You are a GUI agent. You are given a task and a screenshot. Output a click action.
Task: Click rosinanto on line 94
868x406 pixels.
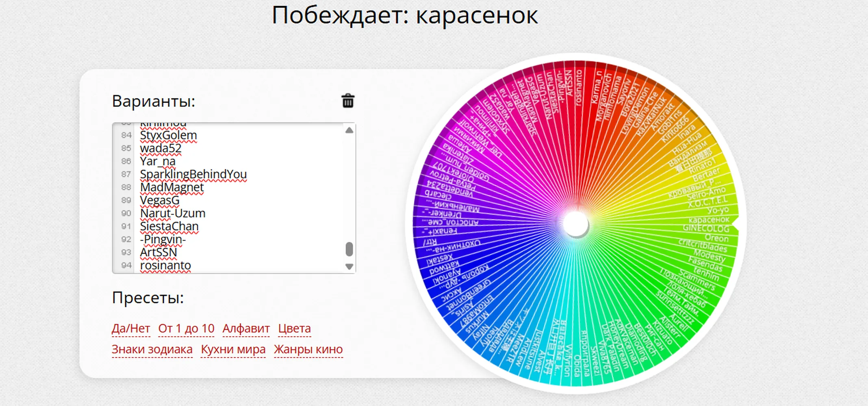coord(166,265)
